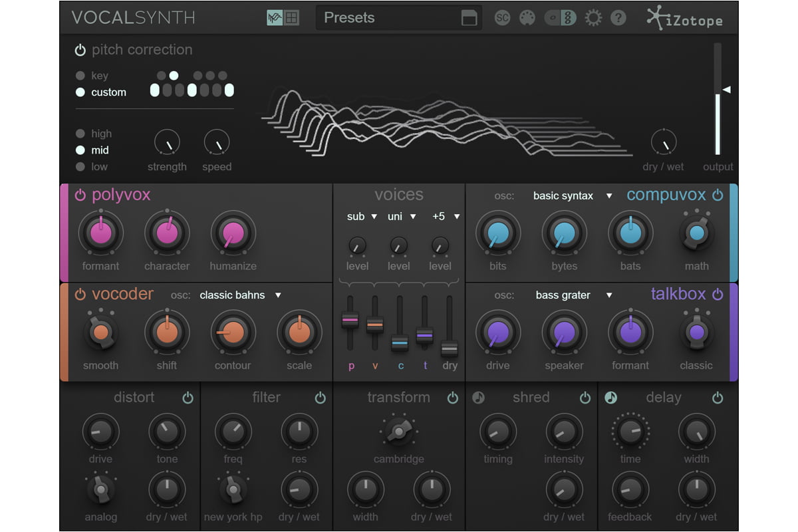Open the help question mark icon
The image size is (798, 532).
click(618, 18)
